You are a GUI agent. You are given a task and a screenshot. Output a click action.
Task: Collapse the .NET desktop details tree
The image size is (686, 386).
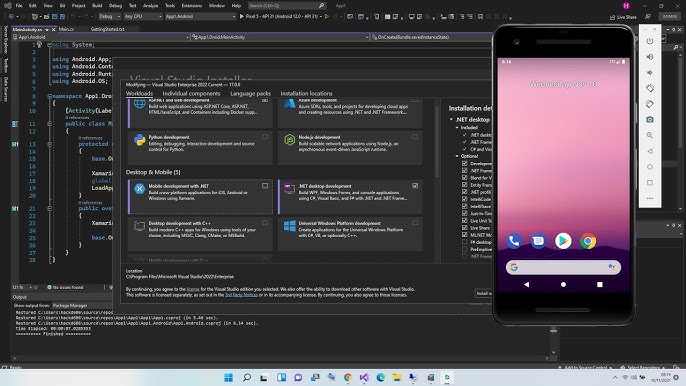coord(451,119)
